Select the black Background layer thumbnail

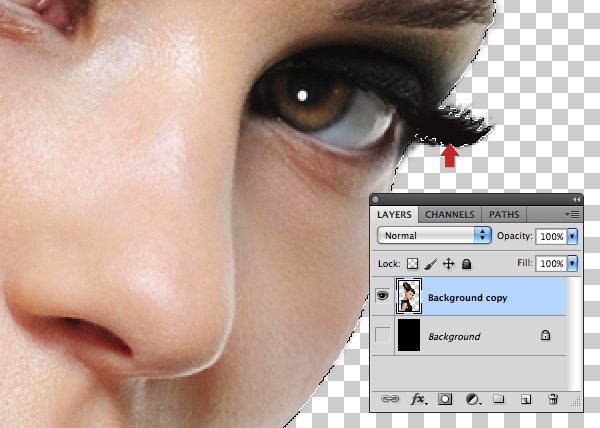[409, 335]
